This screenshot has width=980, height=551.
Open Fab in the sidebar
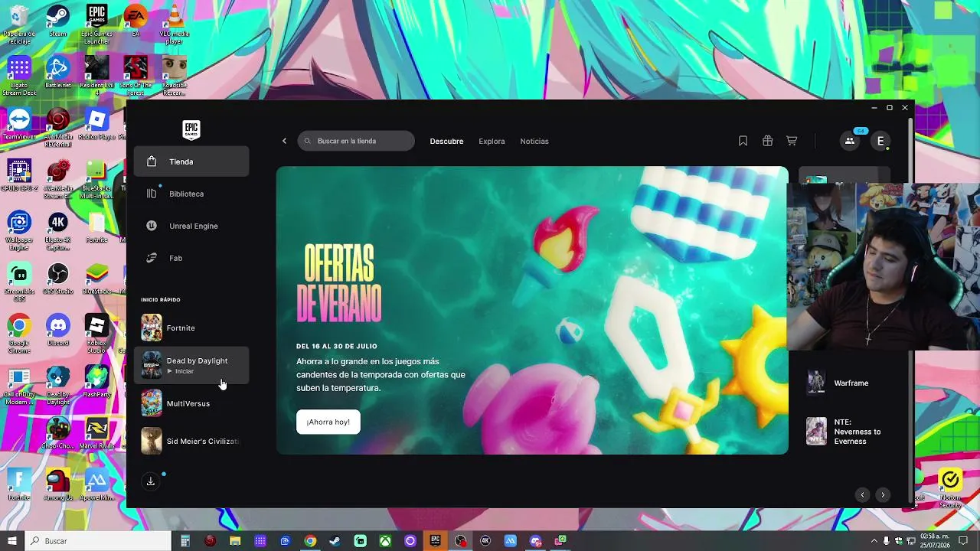(191, 258)
